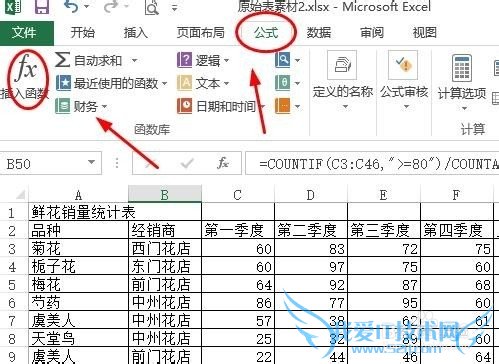Switch to the Review (审阅) tab
The image size is (499, 364).
[x=372, y=33]
